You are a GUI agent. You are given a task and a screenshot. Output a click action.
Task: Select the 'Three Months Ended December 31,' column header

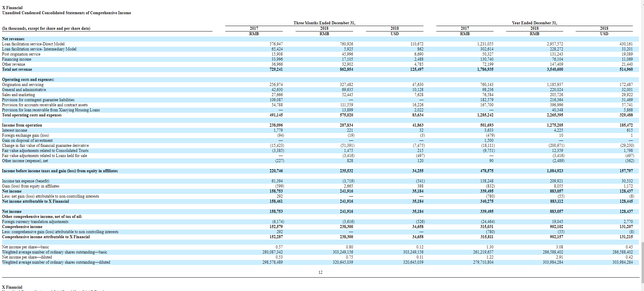324,23
